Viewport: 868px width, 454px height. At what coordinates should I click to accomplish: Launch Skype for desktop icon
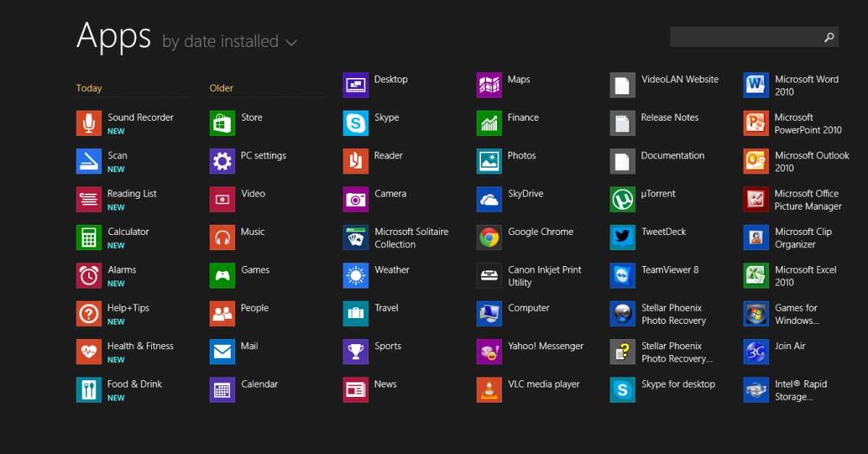click(623, 390)
